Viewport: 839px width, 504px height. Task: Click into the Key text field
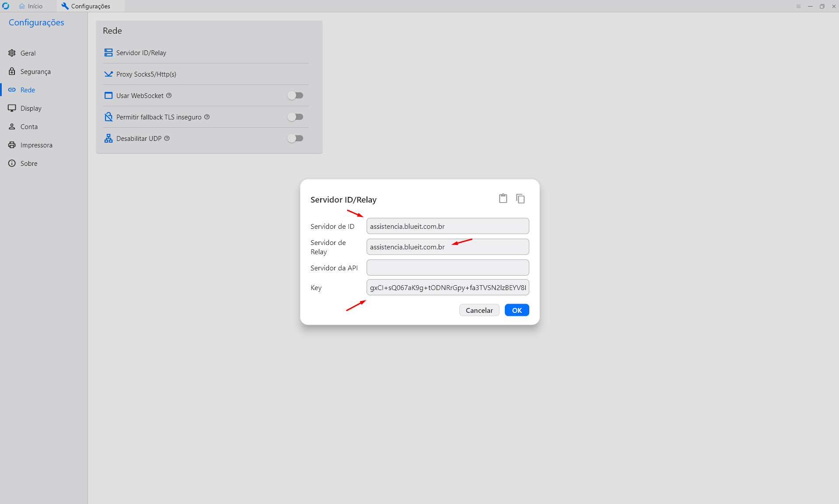point(447,287)
